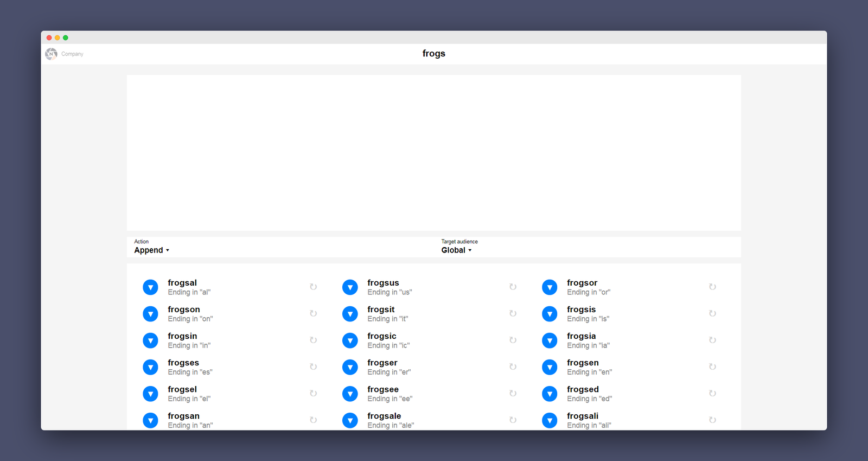Image resolution: width=868 pixels, height=461 pixels.
Task: Click the Company logo icon
Action: point(51,54)
